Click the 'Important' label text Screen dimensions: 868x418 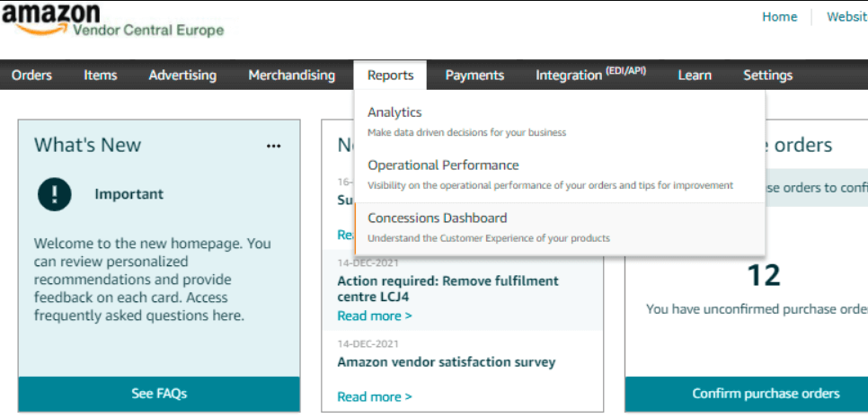tap(129, 194)
